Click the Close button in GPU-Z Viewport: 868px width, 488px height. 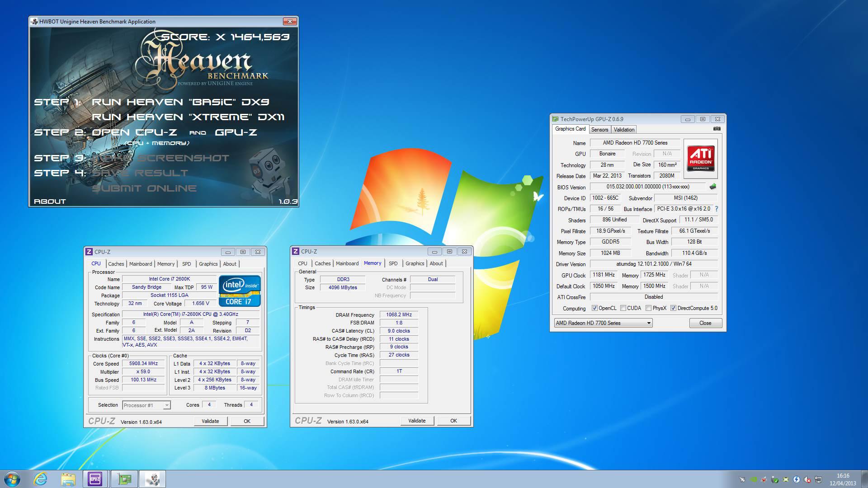pyautogui.click(x=705, y=323)
